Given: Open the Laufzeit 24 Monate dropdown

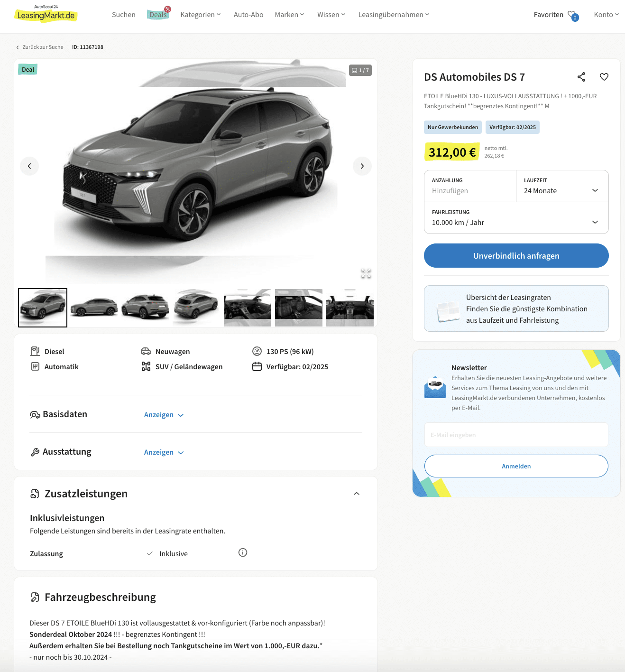Looking at the screenshot, I should 562,186.
